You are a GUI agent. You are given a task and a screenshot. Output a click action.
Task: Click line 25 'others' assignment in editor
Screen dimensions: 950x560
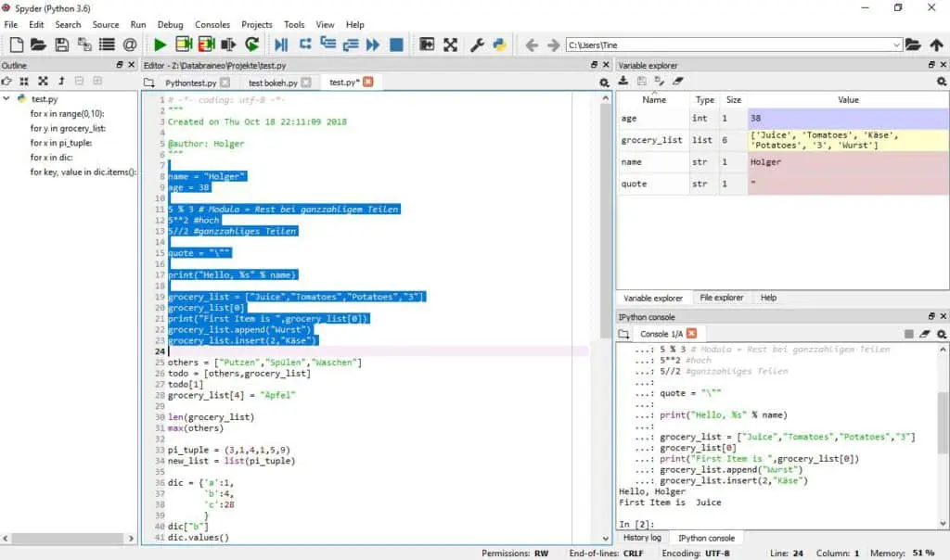(x=264, y=363)
